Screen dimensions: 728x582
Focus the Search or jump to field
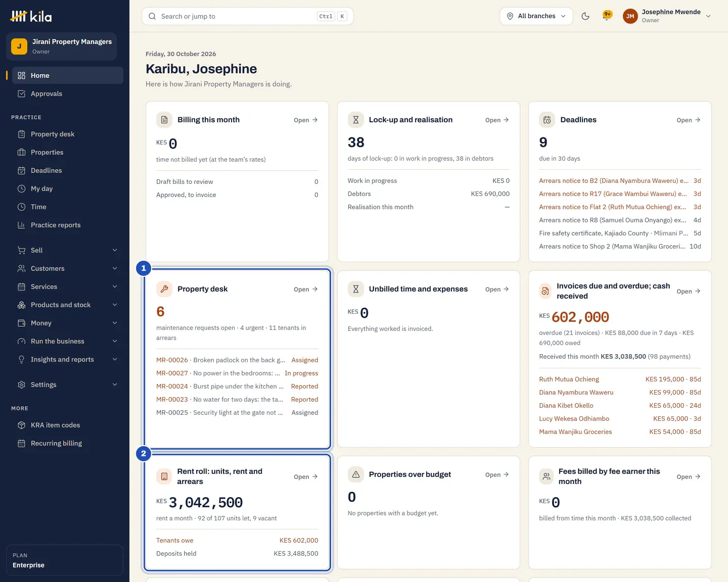(248, 16)
